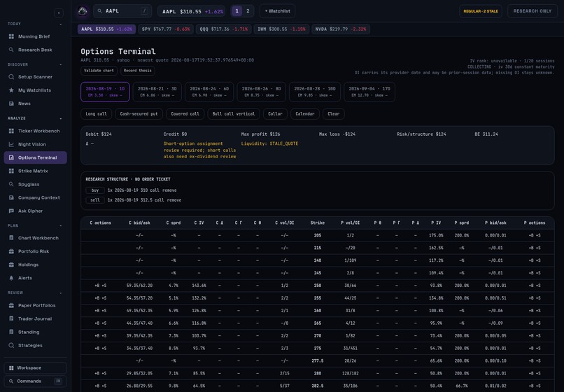
Task: Click the Trader Journal icon
Action: coord(11,318)
